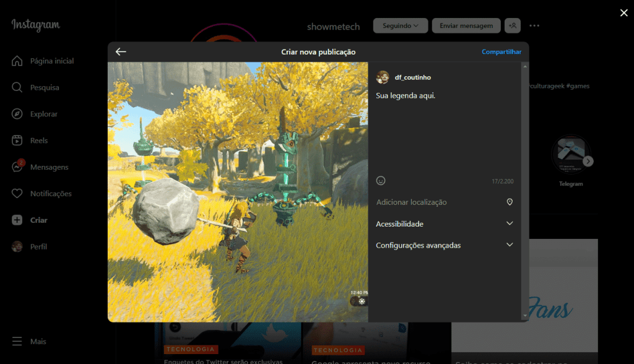This screenshot has height=364, width=634.
Task: Click the Criar plus icon
Action: pos(17,220)
